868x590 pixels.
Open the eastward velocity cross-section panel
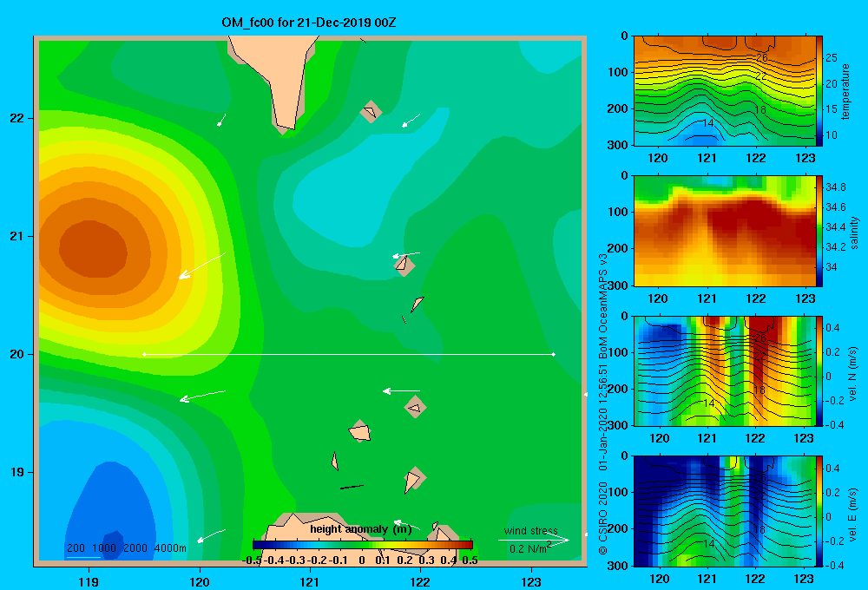click(x=725, y=511)
